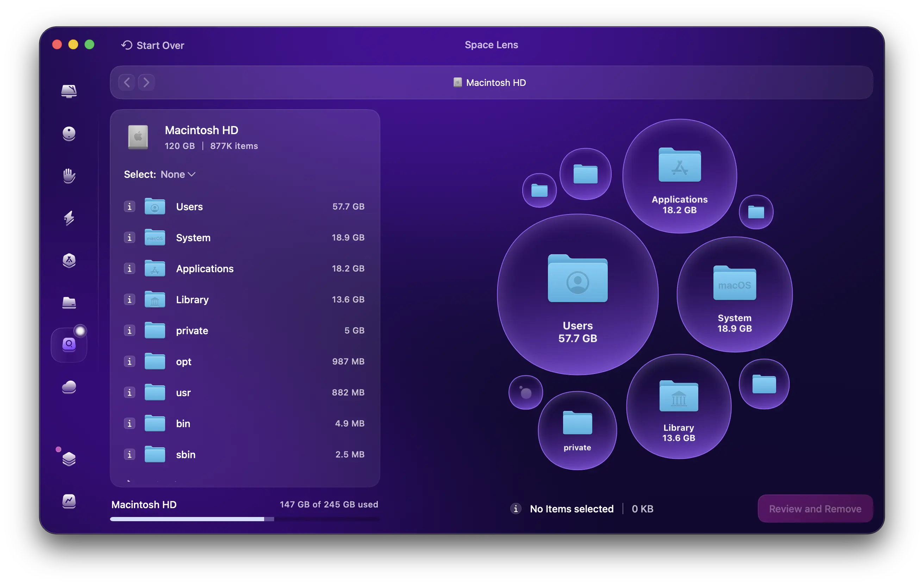The width and height of the screenshot is (924, 586).
Task: Open the chart monitor icon at sidebar bottom
Action: click(x=69, y=501)
